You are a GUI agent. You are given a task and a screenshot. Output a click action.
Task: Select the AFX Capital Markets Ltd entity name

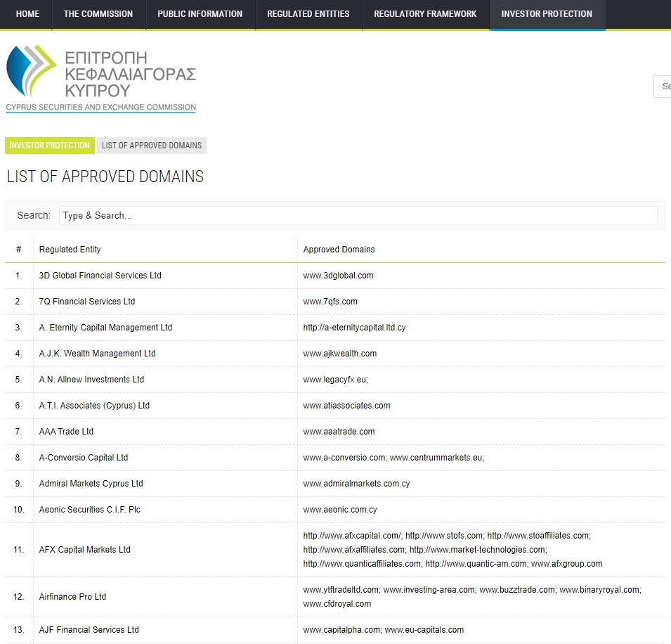(x=84, y=550)
